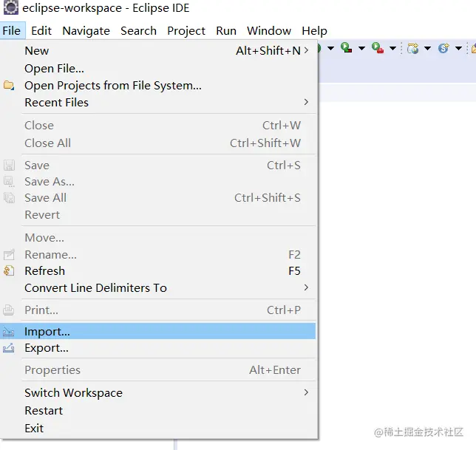
Task: Click the export icon beside Export entry
Action: [9, 348]
